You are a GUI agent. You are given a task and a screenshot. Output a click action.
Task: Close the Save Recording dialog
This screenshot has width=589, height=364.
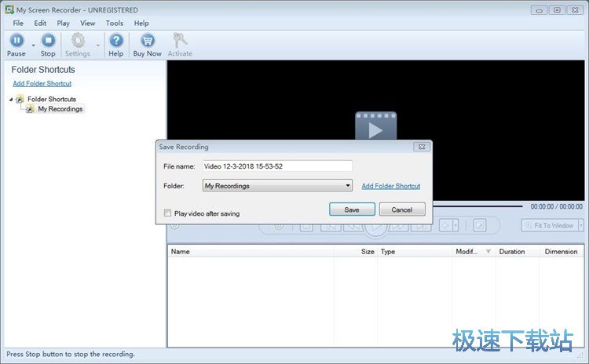(x=422, y=147)
